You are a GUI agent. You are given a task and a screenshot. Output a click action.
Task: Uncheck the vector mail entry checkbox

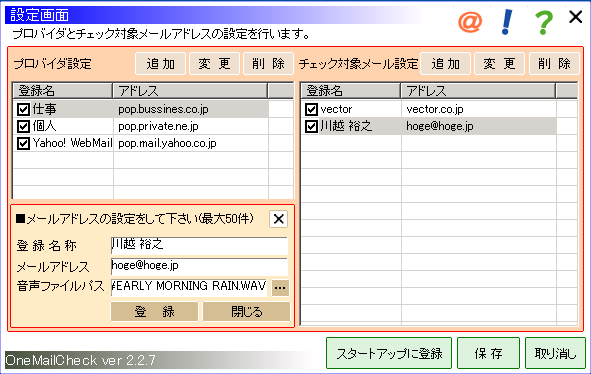(311, 109)
